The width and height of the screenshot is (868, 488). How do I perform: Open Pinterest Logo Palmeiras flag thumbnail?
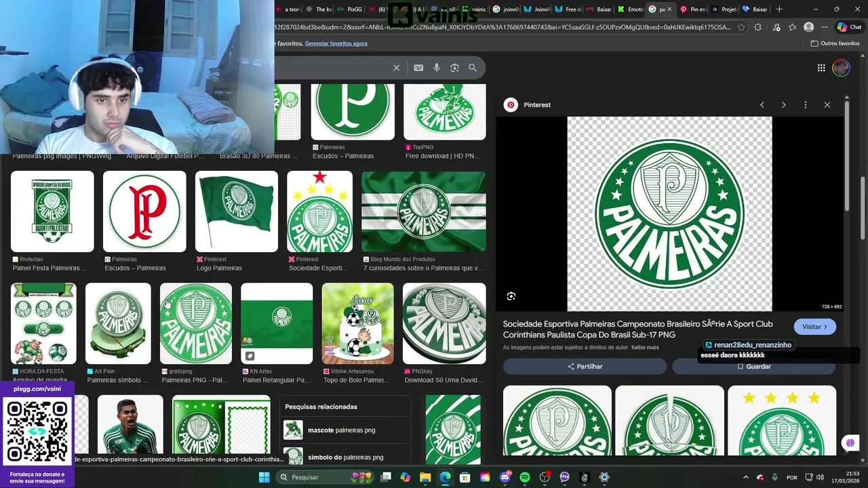[237, 211]
